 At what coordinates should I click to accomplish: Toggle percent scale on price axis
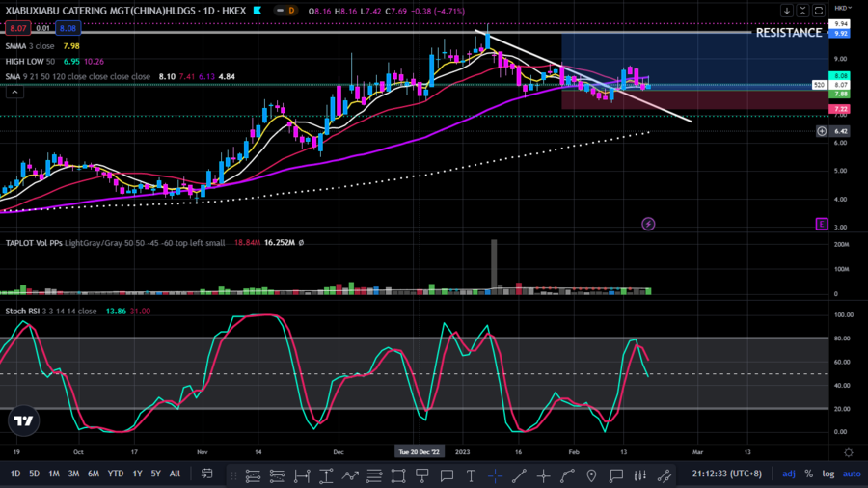pos(808,474)
